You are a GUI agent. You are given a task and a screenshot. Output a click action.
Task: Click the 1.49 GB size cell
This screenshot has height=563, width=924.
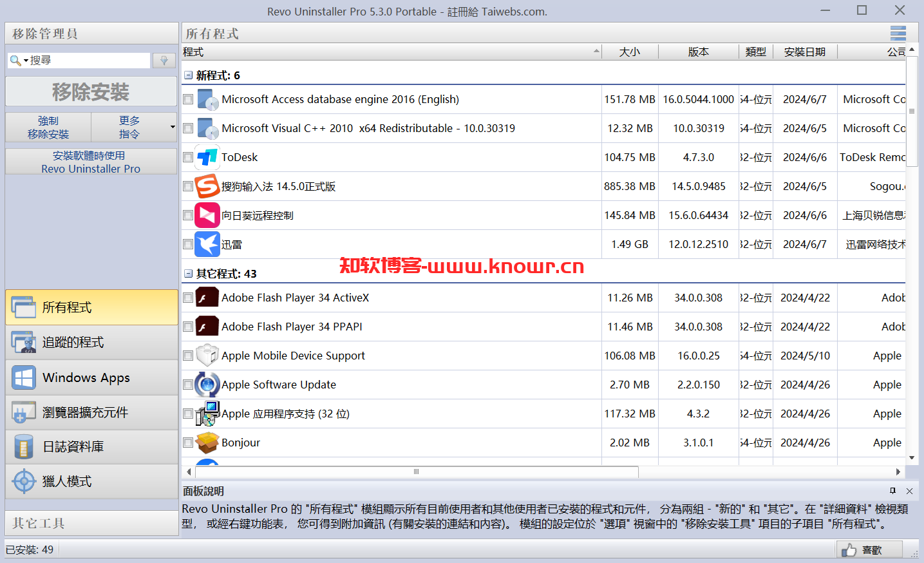coord(630,244)
